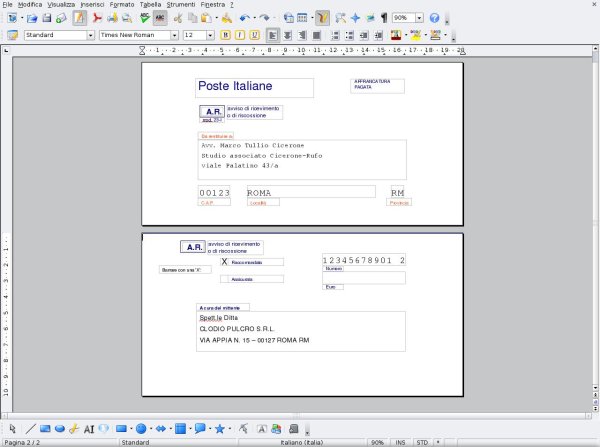The image size is (600, 447).
Task: Expand the Insert Table dropdown arrow
Action: pyautogui.click(x=312, y=18)
